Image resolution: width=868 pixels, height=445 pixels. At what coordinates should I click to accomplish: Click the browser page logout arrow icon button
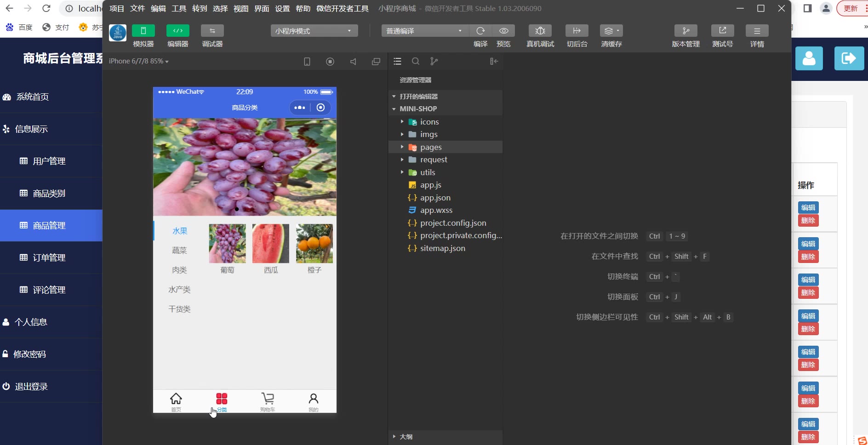point(849,58)
